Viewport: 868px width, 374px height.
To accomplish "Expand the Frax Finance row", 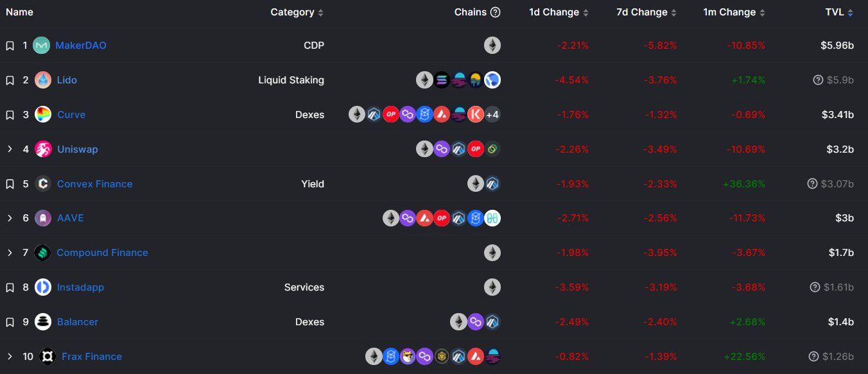I will pos(10,357).
